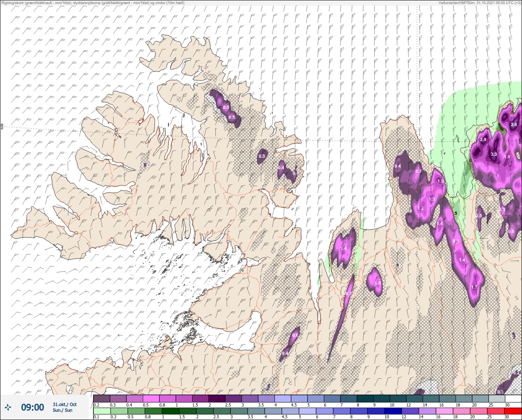522x420 pixels.
Task: Select the white 30 swatch ending the top row
Action: point(513,398)
